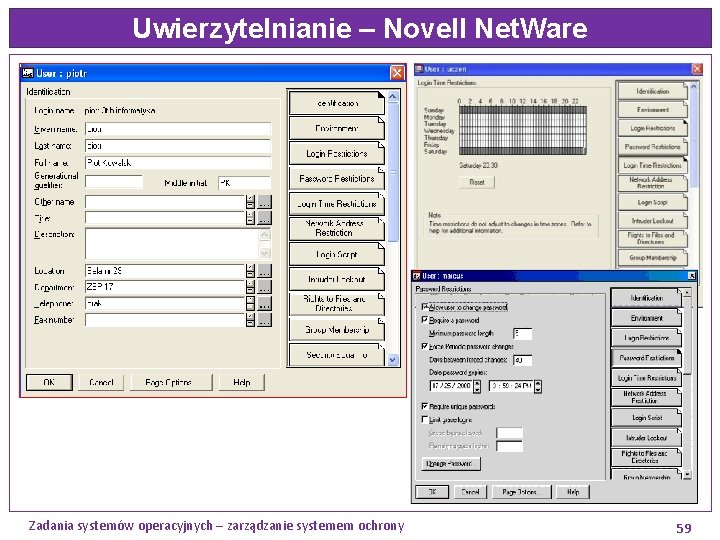Image resolution: width=720 pixels, height=540 pixels.
Task: Click browse button next to Other name
Action: click(x=264, y=202)
